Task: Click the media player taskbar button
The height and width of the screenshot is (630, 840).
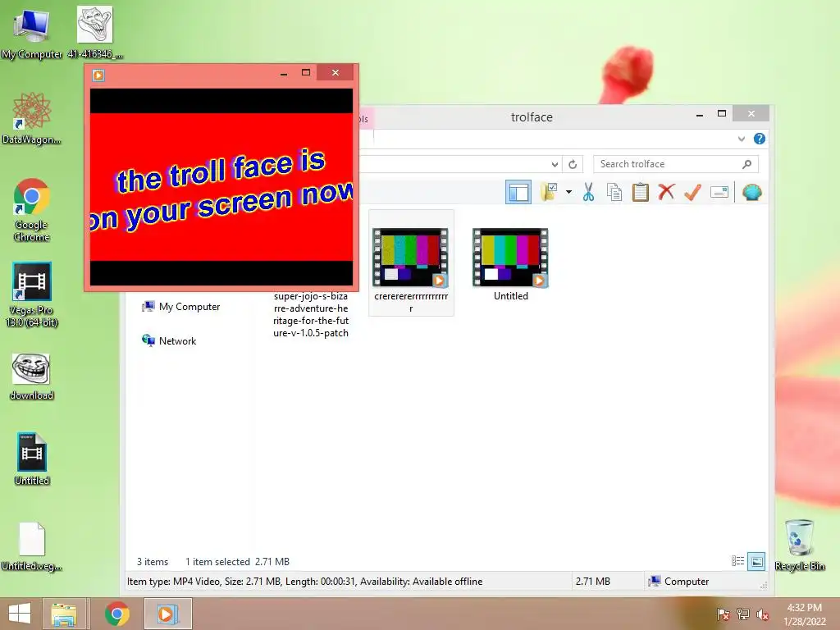Action: pos(167,614)
